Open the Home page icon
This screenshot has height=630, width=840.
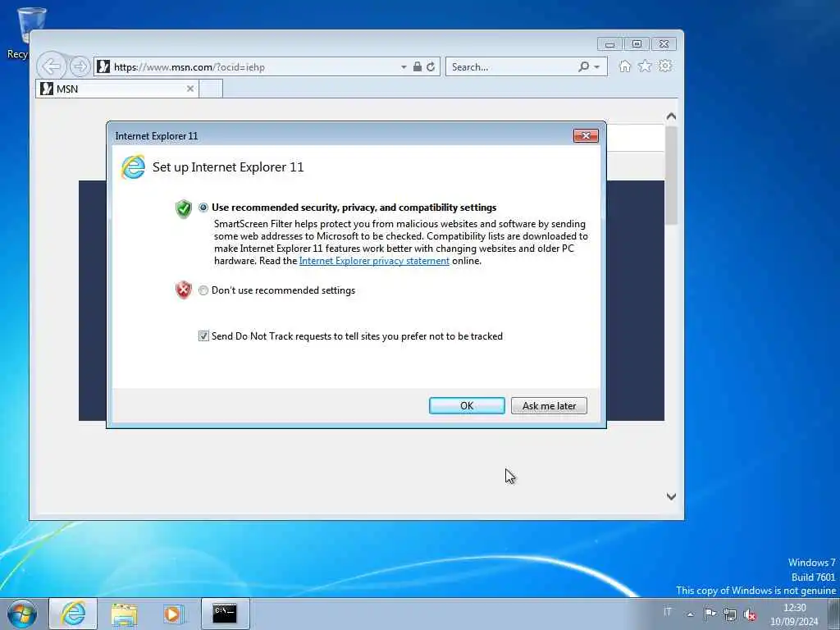pos(624,66)
